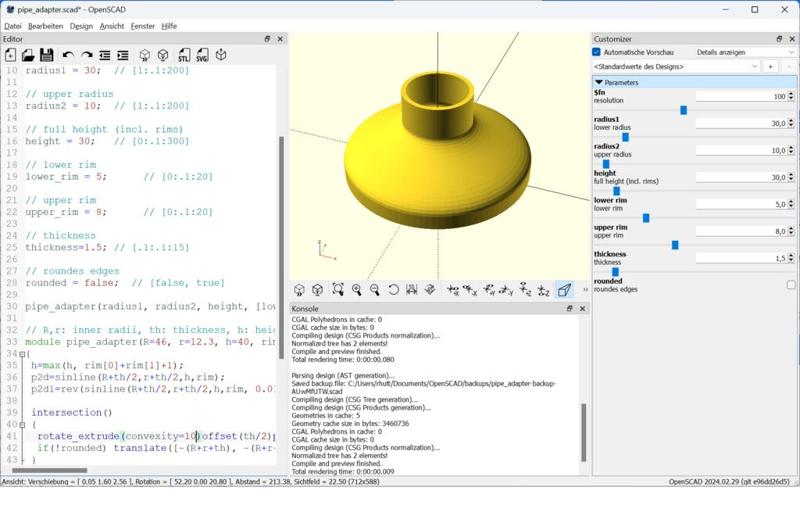Open the Bearbeiten menu

pos(45,26)
